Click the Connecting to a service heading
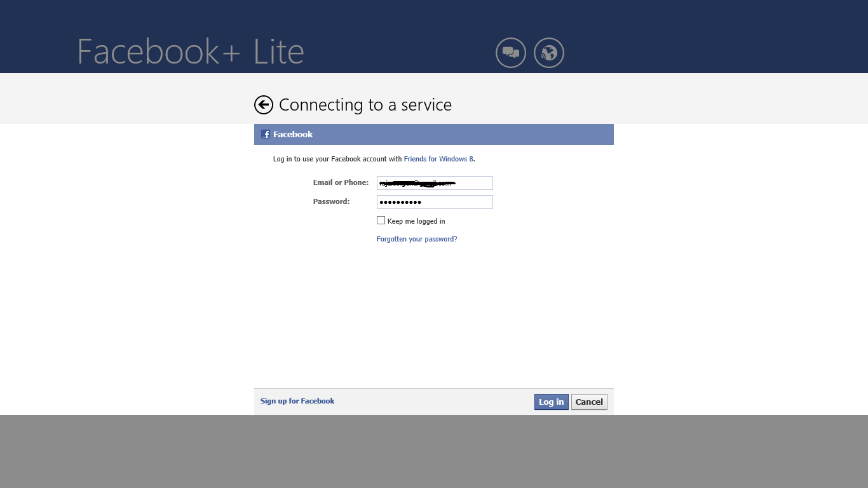868x488 pixels. tap(365, 105)
